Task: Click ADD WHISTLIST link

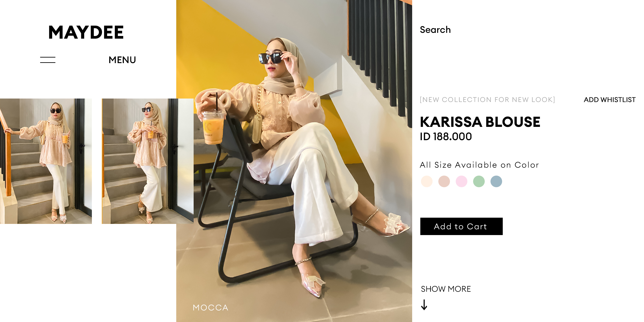Action: click(609, 100)
